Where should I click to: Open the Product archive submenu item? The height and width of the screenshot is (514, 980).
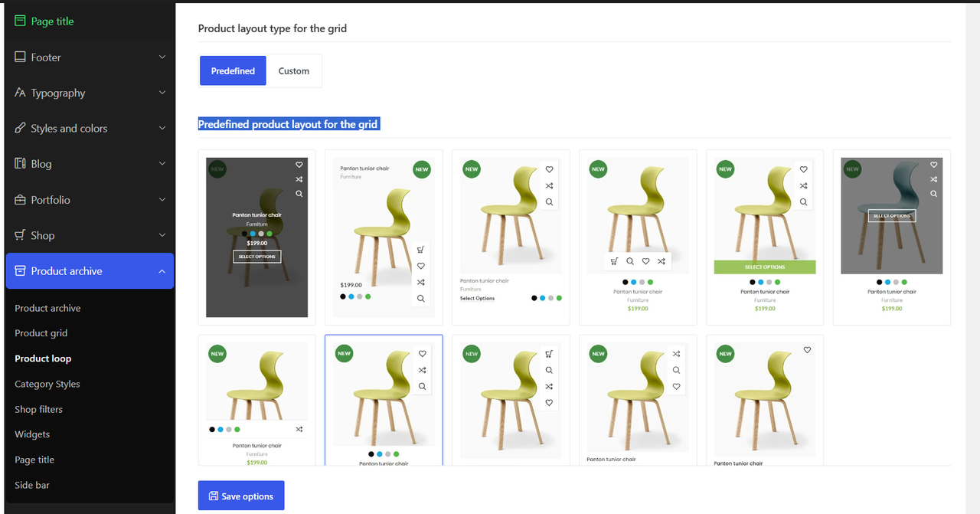pos(47,308)
